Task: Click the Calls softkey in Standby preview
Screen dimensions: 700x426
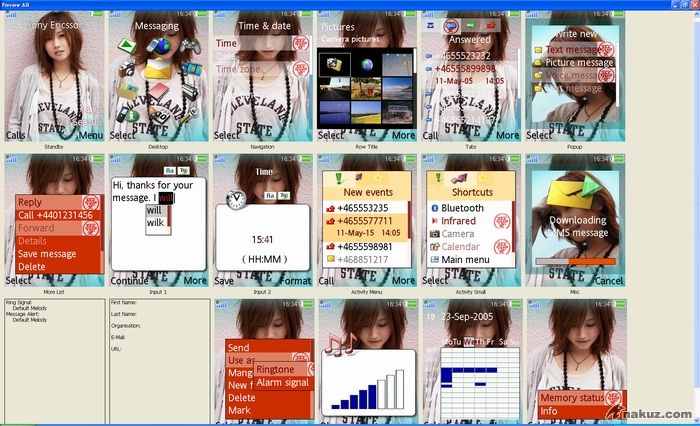Action: coord(16,135)
